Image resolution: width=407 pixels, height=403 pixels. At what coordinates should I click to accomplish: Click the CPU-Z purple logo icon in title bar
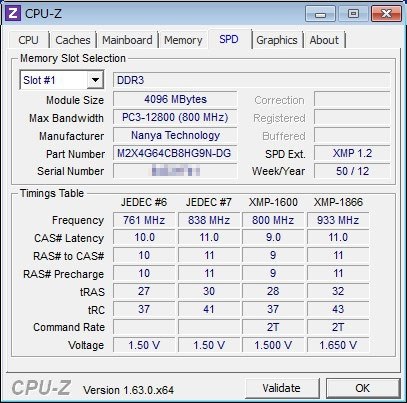(x=13, y=13)
